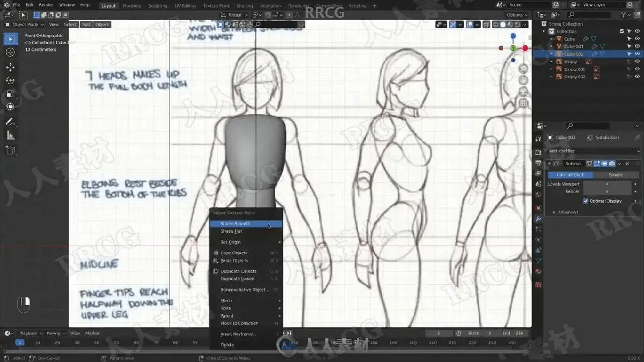
Task: Open the Playback dropdown in timeline
Action: pyautogui.click(x=31, y=333)
